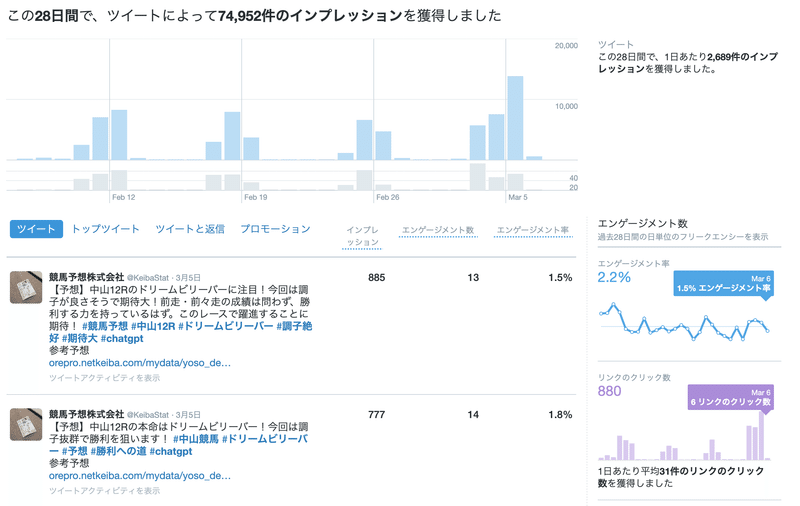
Task: Click the 2.2% engagement rate value
Action: [614, 277]
